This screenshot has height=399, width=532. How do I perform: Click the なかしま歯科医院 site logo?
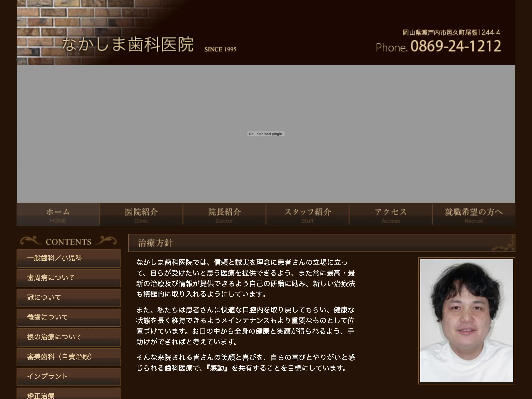[x=128, y=44]
